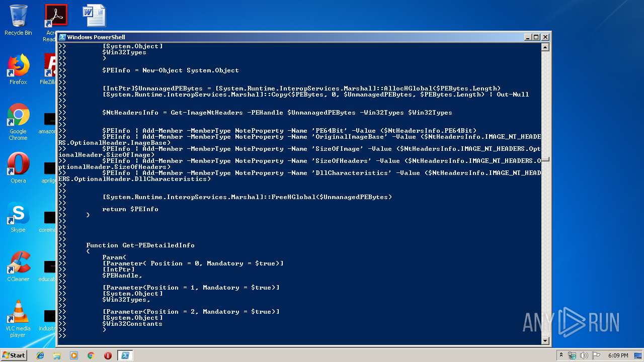Select the aprilg file icon on desktop

[49, 172]
